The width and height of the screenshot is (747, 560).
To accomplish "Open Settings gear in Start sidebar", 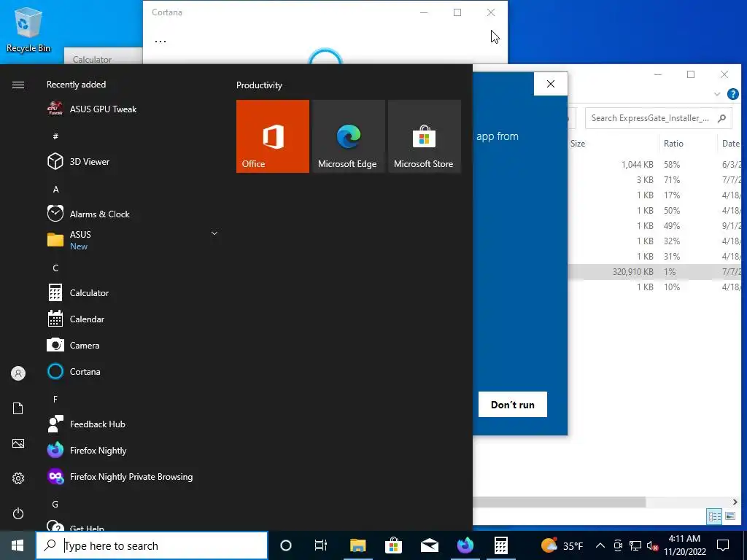I will (x=18, y=478).
